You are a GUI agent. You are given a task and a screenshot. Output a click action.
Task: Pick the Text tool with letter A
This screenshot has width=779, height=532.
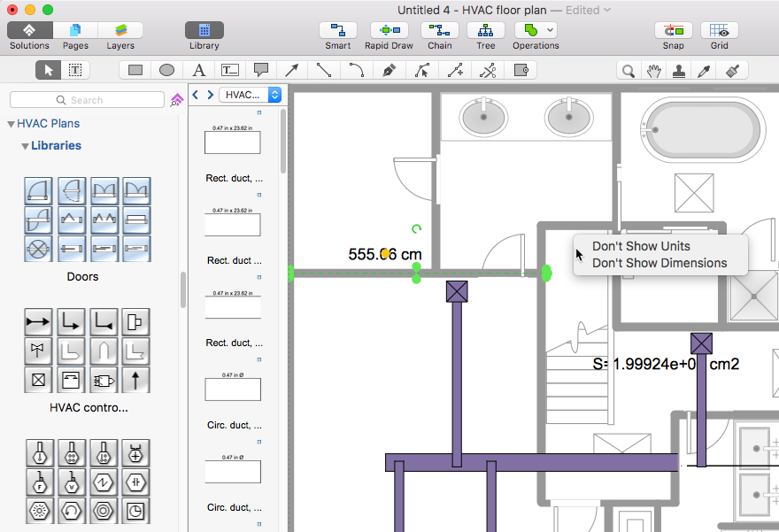coord(198,70)
